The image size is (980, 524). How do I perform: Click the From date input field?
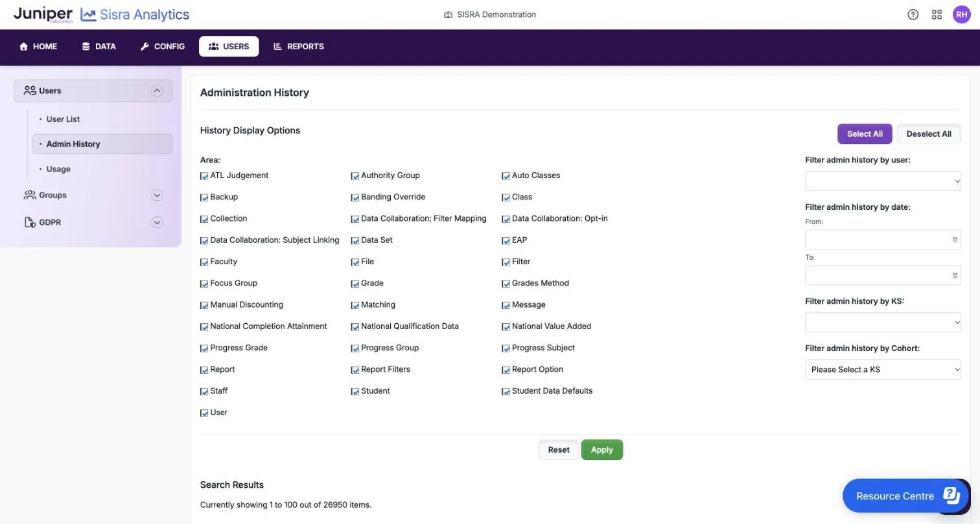tap(883, 240)
